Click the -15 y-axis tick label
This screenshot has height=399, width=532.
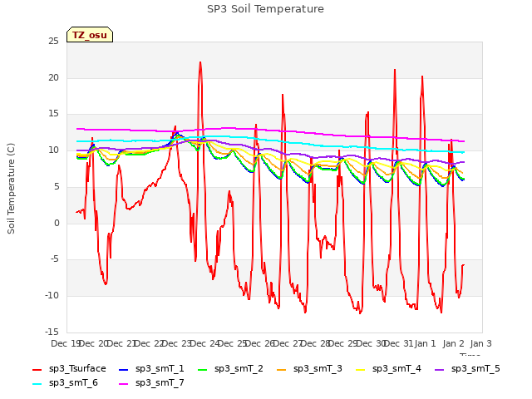click(x=52, y=332)
